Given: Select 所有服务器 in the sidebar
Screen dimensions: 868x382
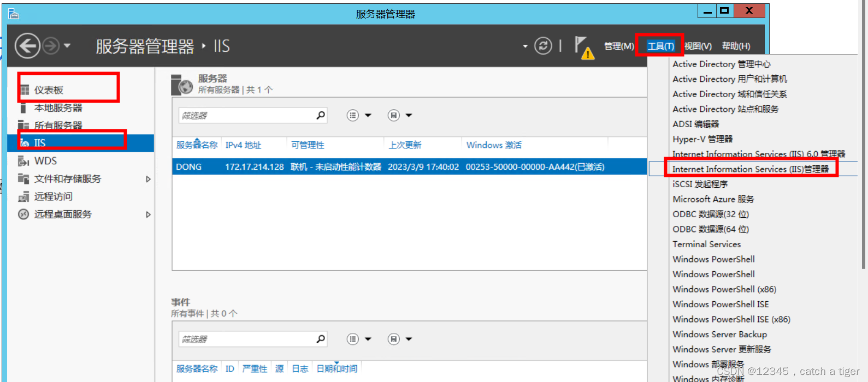Looking at the screenshot, I should click(81, 126).
